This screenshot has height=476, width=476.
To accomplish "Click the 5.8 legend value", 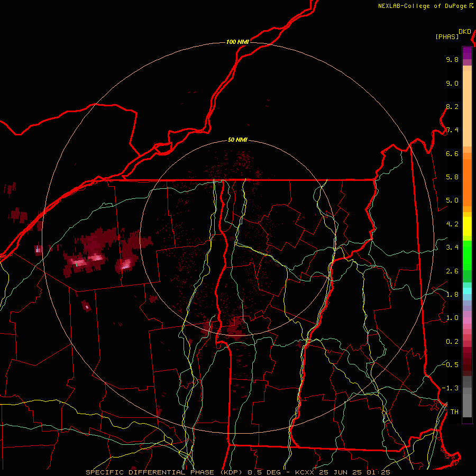I will (x=452, y=177).
